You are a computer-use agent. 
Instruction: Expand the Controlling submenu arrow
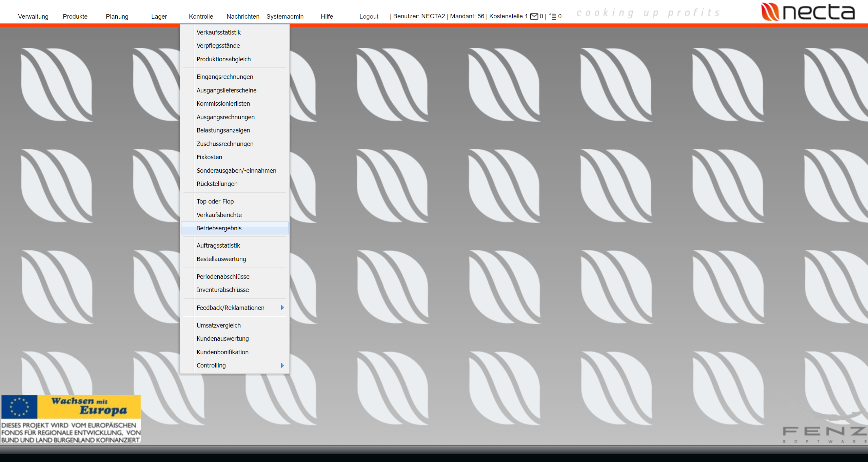click(282, 365)
